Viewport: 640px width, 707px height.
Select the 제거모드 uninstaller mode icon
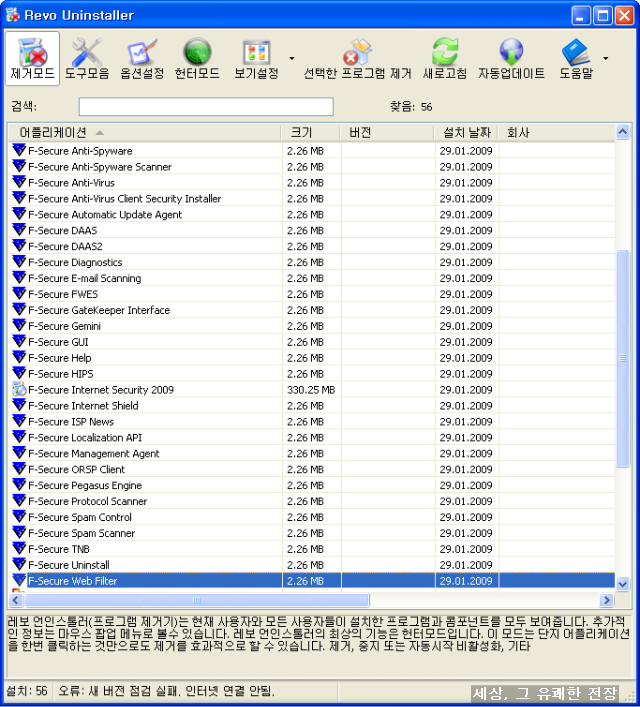(x=32, y=58)
